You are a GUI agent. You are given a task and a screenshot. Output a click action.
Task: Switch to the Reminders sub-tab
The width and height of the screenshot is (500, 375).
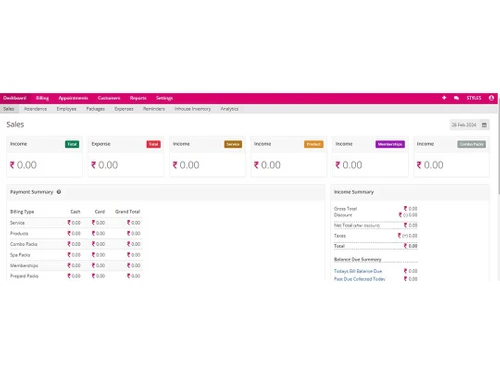(x=154, y=109)
